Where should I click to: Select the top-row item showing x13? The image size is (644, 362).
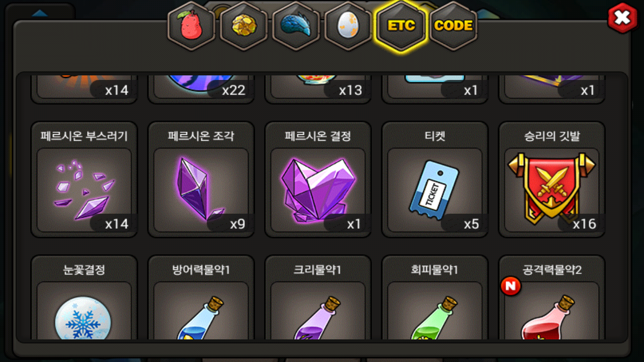click(318, 88)
